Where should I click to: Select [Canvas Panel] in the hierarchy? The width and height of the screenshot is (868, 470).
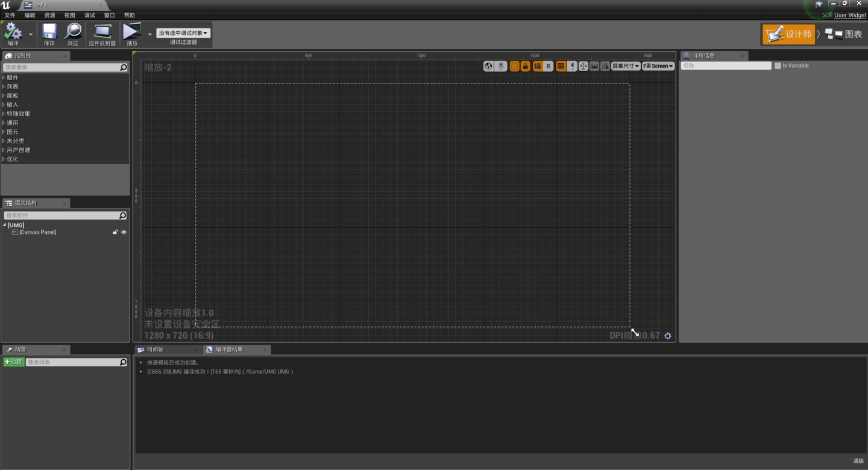37,232
